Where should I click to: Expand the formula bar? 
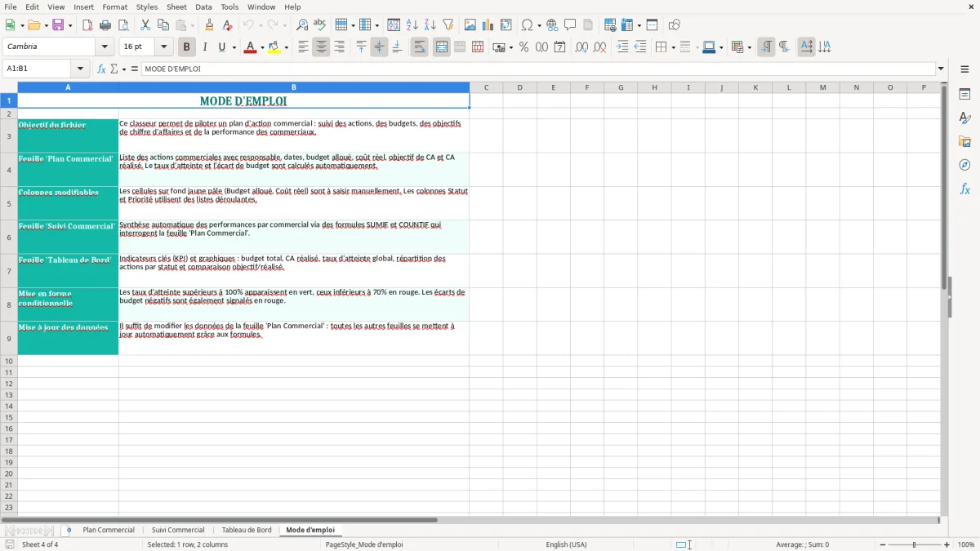point(941,69)
